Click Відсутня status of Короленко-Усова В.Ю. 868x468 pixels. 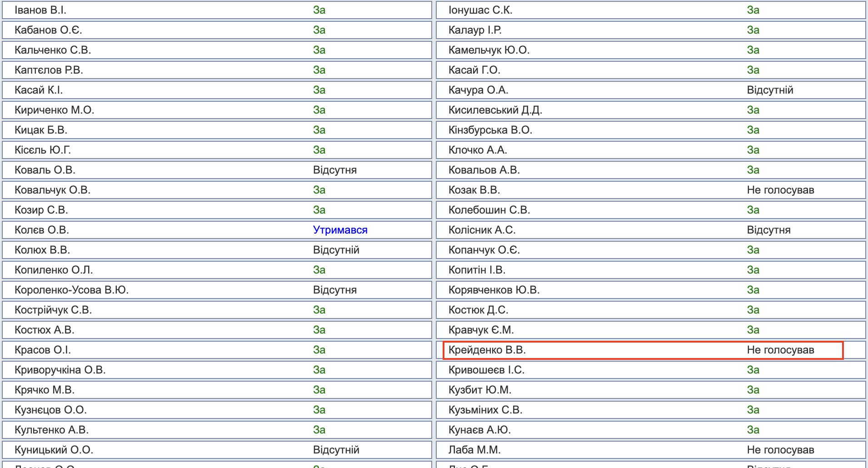click(x=335, y=290)
